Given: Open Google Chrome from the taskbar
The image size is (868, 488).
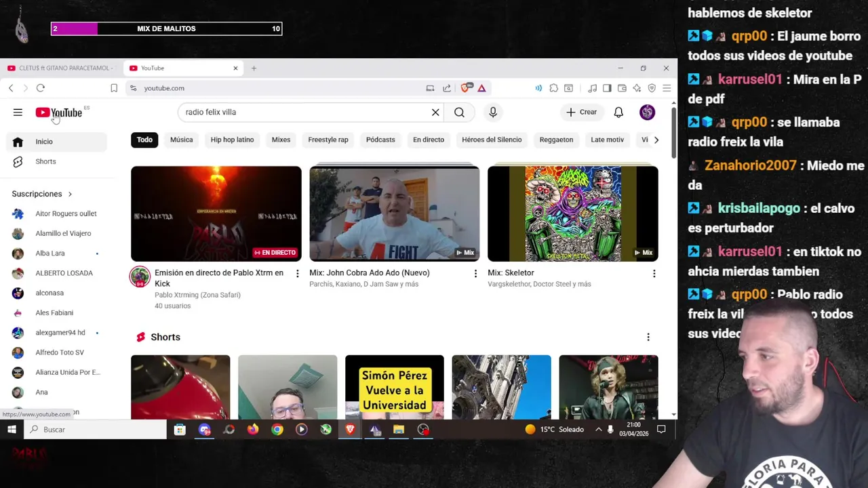Looking at the screenshot, I should tap(277, 429).
